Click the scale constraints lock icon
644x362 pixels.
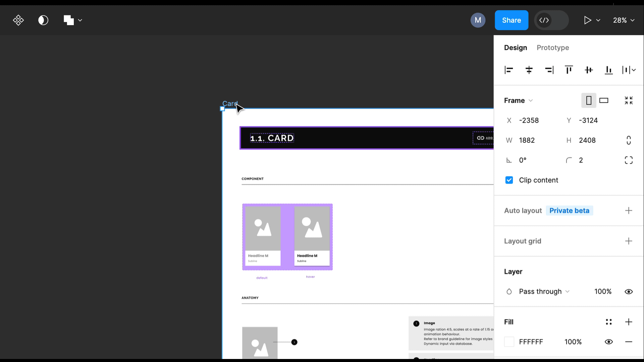point(630,140)
